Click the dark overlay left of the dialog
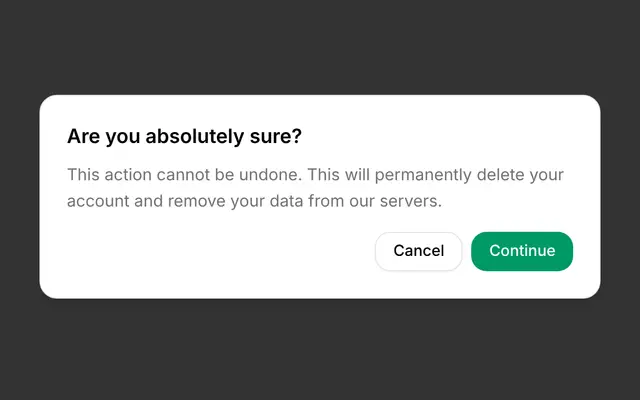 click(19, 197)
